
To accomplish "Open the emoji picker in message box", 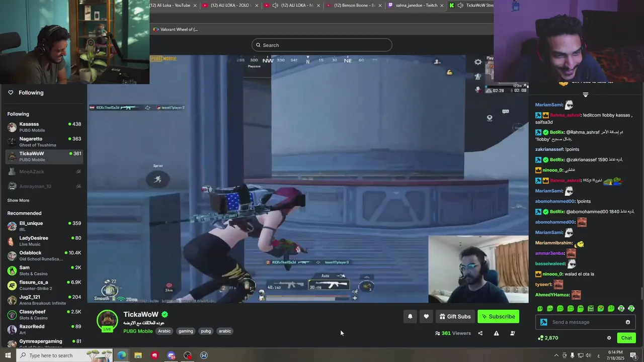I will pyautogui.click(x=628, y=322).
